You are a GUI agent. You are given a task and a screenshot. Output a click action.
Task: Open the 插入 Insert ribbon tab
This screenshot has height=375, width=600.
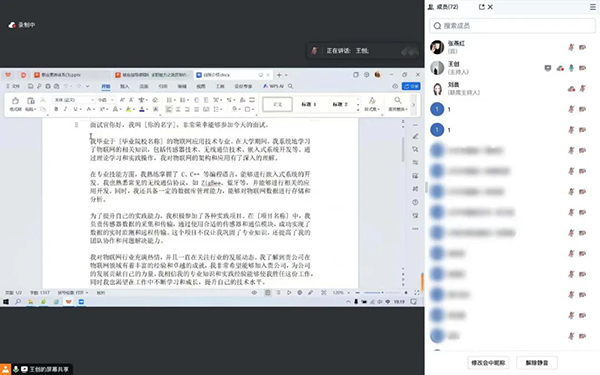click(124, 86)
